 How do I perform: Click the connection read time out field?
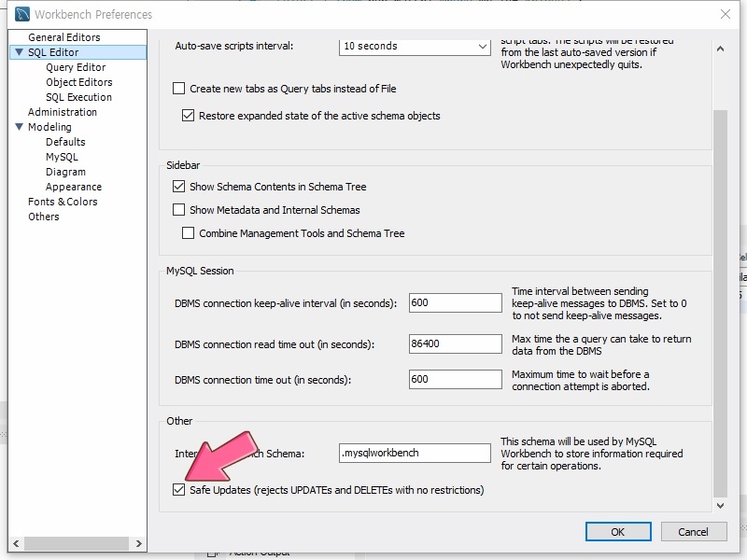455,343
